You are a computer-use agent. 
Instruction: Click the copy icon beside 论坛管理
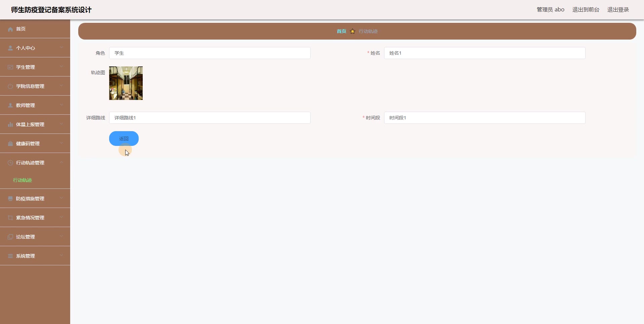(x=10, y=237)
